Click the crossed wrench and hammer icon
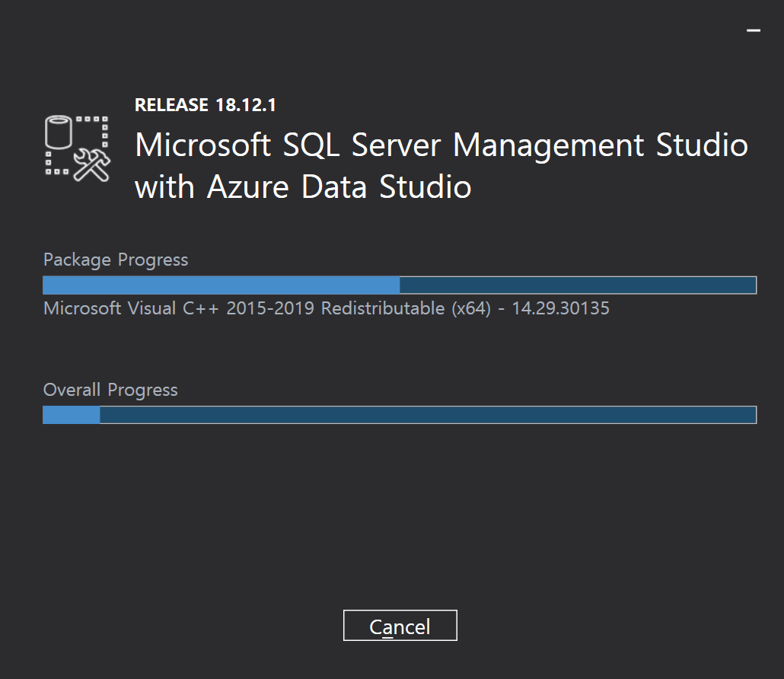The image size is (784, 679). pyautogui.click(x=92, y=163)
